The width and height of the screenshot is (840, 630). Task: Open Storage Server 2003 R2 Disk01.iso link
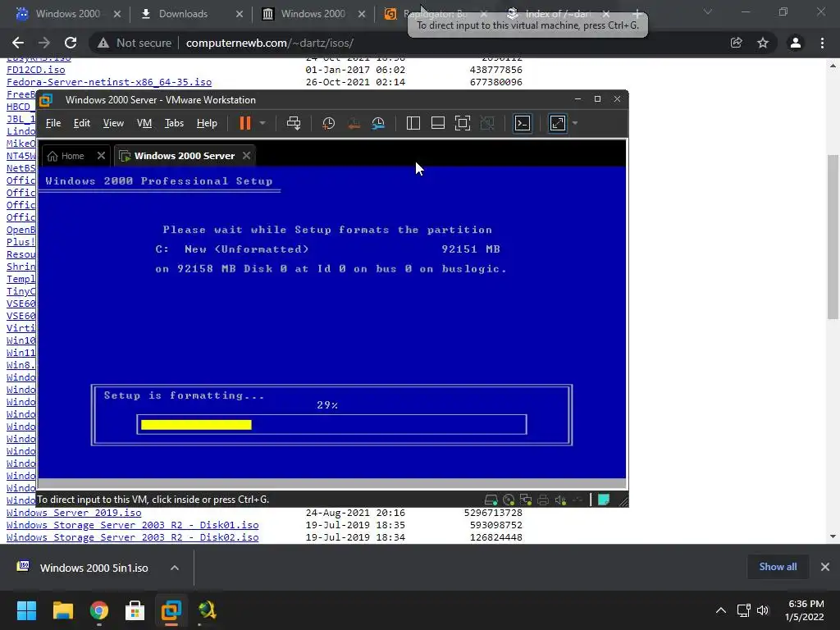point(132,525)
